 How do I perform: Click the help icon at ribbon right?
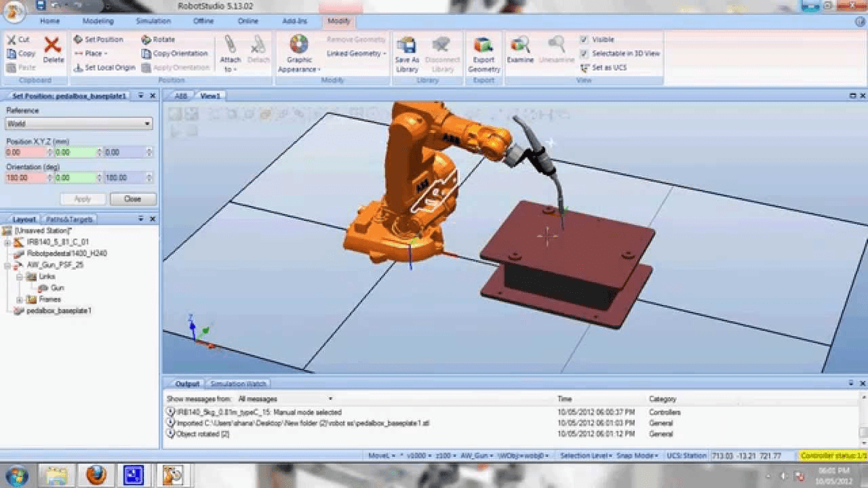pyautogui.click(x=859, y=22)
